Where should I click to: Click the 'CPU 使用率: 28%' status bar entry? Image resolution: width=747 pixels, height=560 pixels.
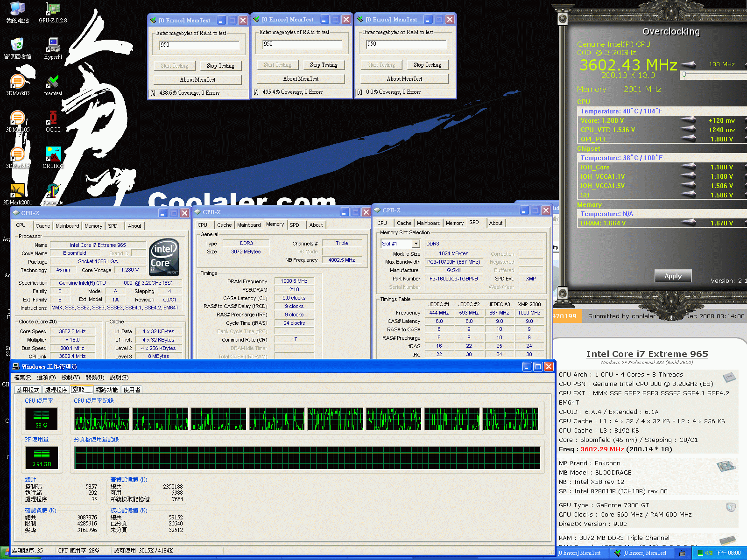point(78,551)
